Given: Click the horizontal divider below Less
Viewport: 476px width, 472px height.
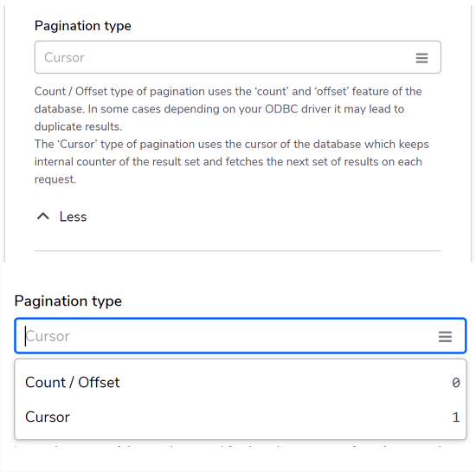Looking at the screenshot, I should (238, 251).
